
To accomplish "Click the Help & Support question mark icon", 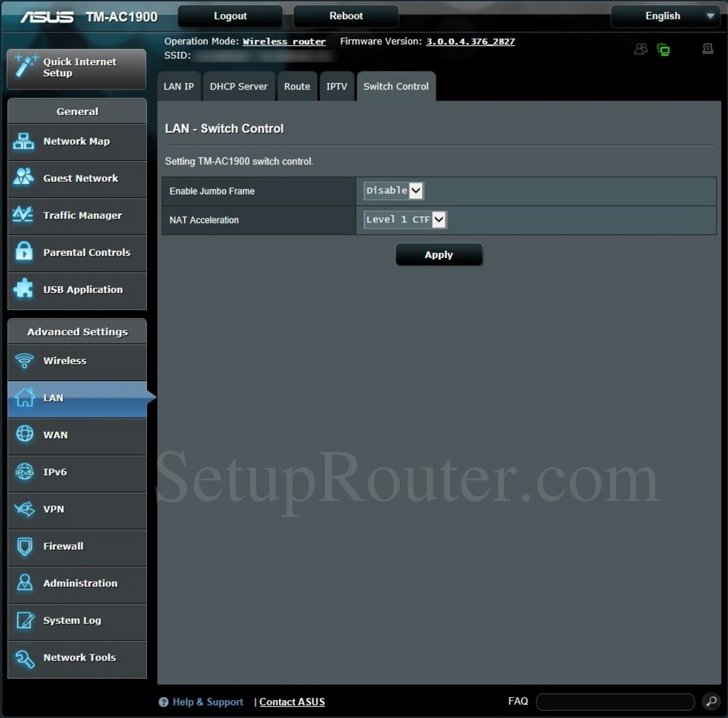I will [x=163, y=701].
